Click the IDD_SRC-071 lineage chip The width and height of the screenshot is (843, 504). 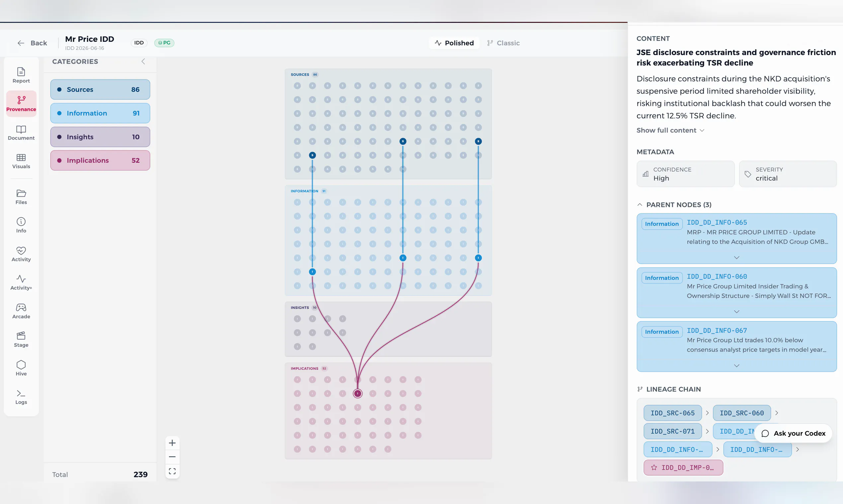click(672, 431)
